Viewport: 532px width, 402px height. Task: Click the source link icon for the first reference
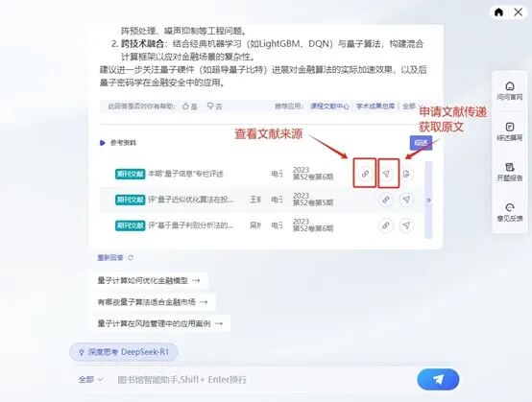coord(365,174)
